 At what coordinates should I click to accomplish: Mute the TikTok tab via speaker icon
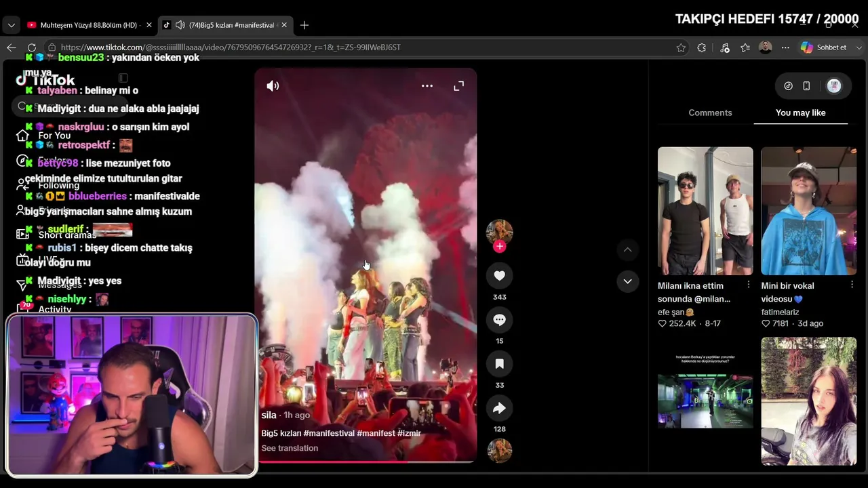tap(180, 25)
